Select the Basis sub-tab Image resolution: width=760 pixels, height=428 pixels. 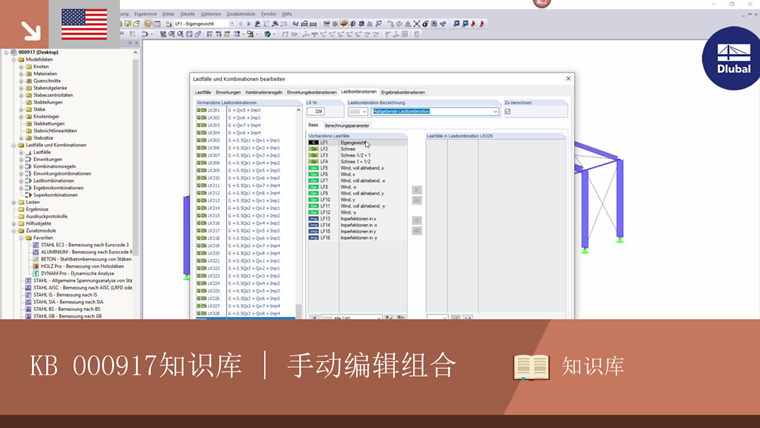(314, 125)
